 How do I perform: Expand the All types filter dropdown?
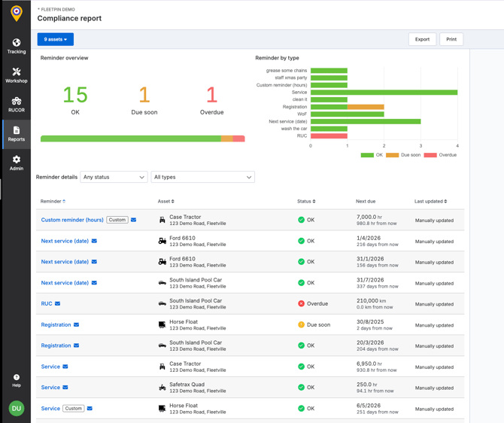(x=202, y=177)
